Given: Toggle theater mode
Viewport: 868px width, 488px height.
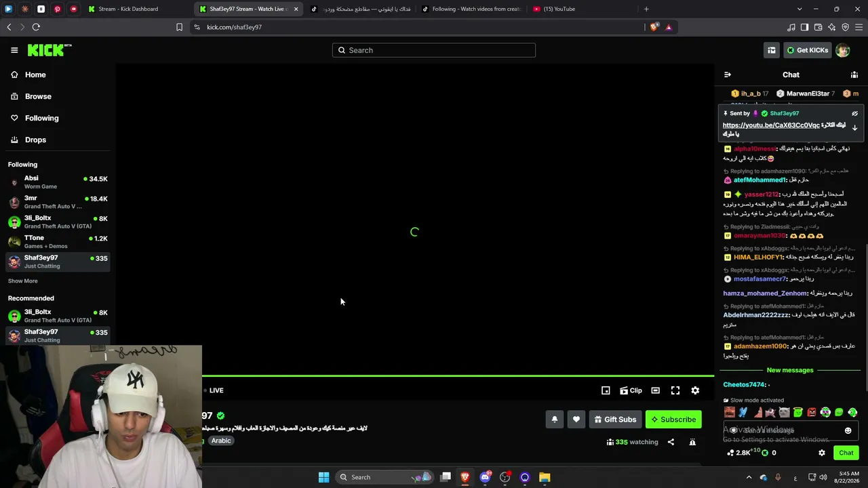Looking at the screenshot, I should [655, 390].
